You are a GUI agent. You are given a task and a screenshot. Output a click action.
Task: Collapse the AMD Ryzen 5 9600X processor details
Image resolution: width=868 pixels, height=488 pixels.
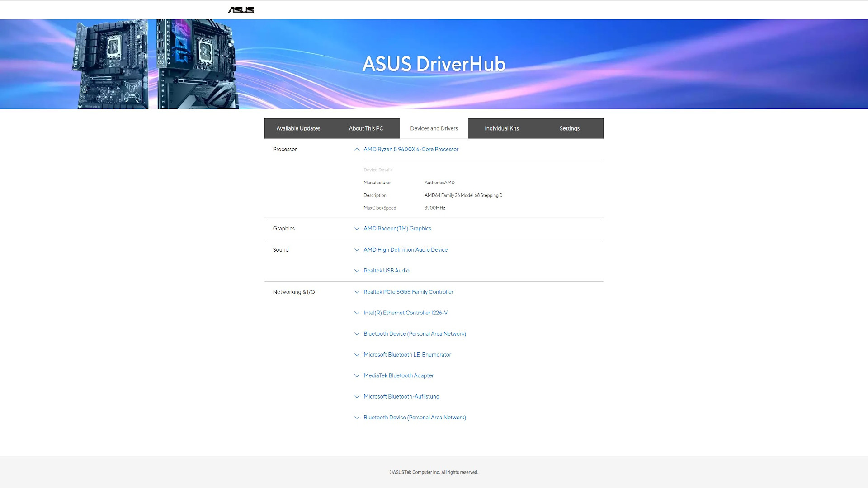pyautogui.click(x=357, y=149)
